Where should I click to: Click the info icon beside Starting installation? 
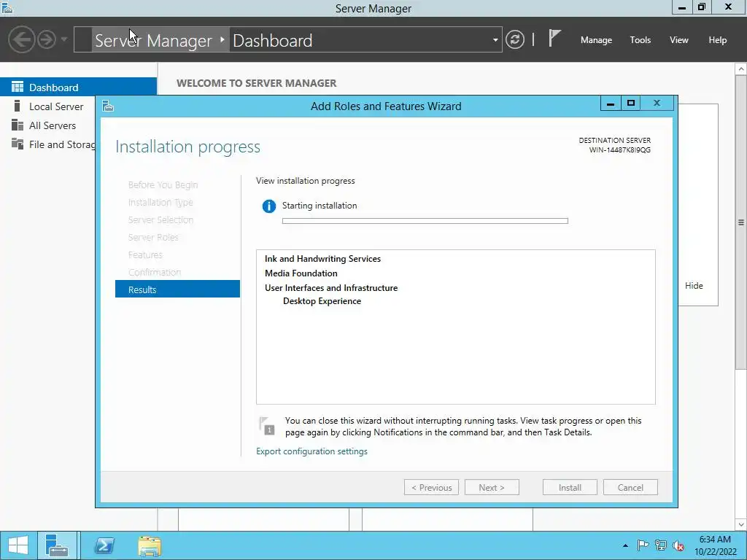[x=268, y=206]
